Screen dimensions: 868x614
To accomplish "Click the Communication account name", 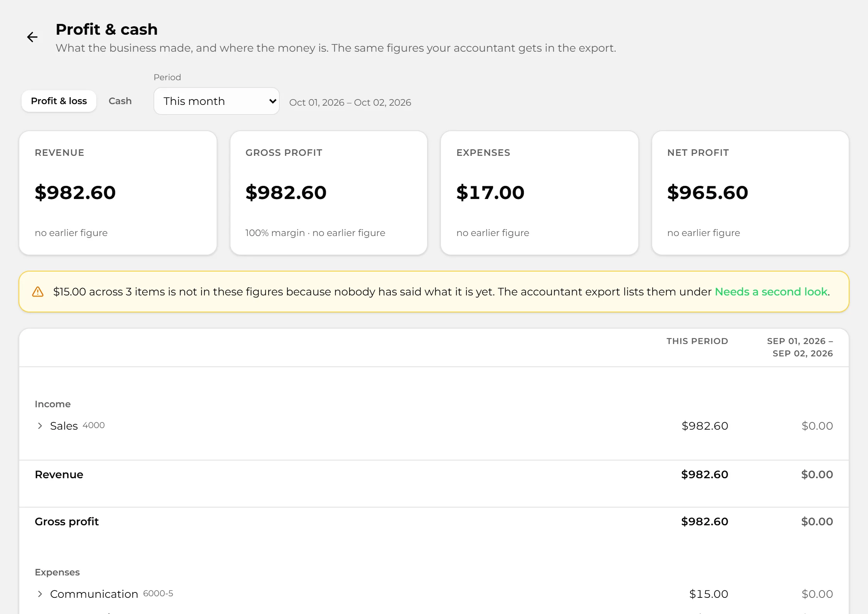I will pyautogui.click(x=94, y=594).
